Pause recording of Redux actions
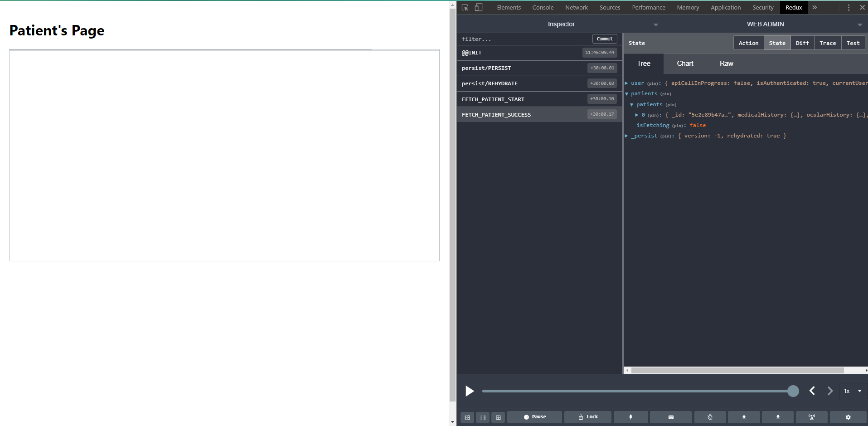868x426 pixels. click(x=534, y=417)
